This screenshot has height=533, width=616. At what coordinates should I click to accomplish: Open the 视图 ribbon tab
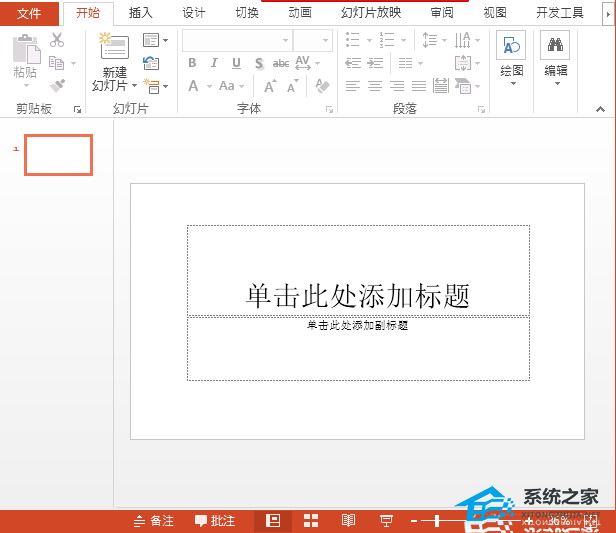coord(495,13)
